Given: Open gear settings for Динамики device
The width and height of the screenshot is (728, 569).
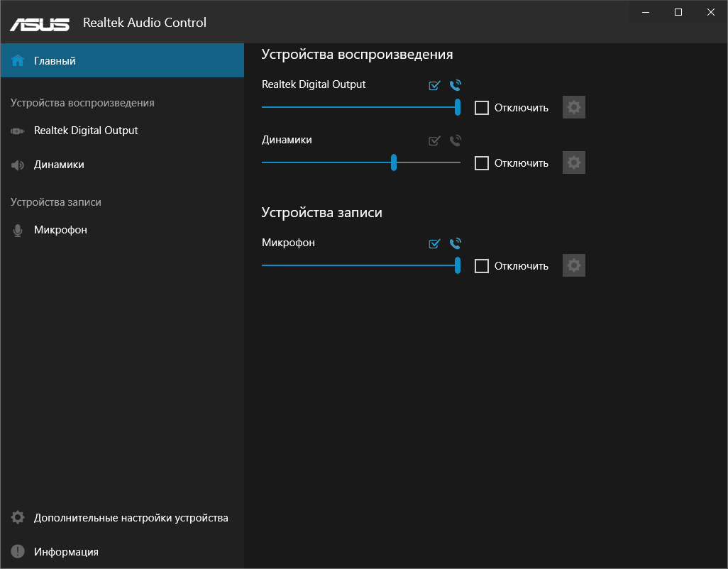Looking at the screenshot, I should (574, 163).
